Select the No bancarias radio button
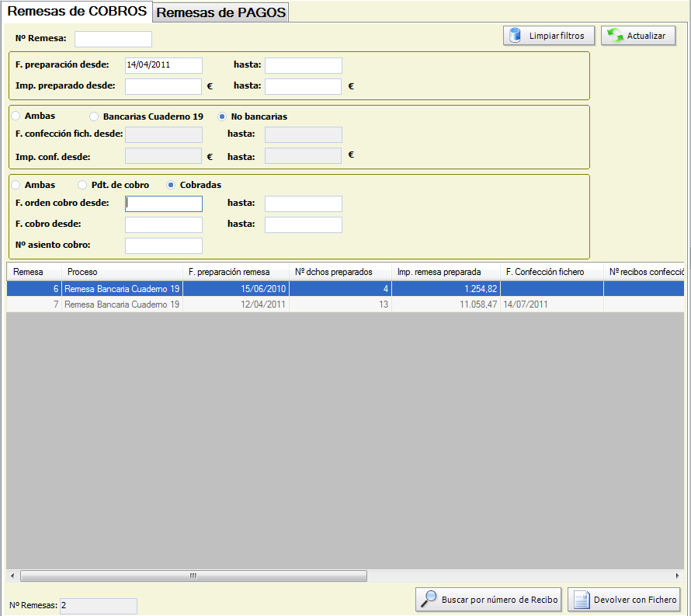Screen dimensions: 691x616 (x=222, y=117)
